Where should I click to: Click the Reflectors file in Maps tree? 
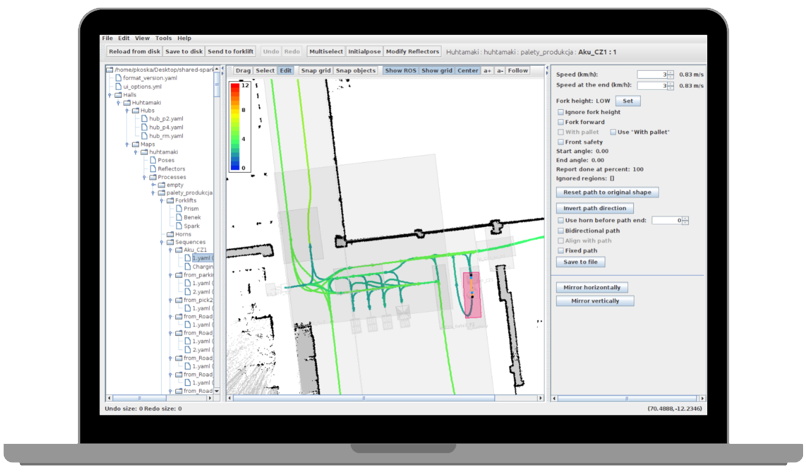pos(170,168)
